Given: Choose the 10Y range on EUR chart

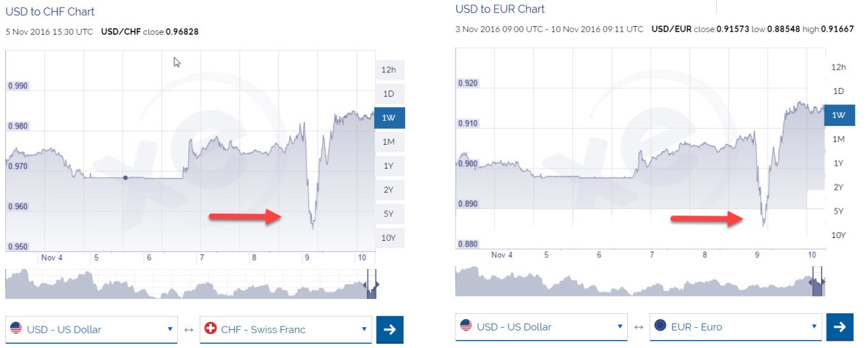Looking at the screenshot, I should point(839,234).
